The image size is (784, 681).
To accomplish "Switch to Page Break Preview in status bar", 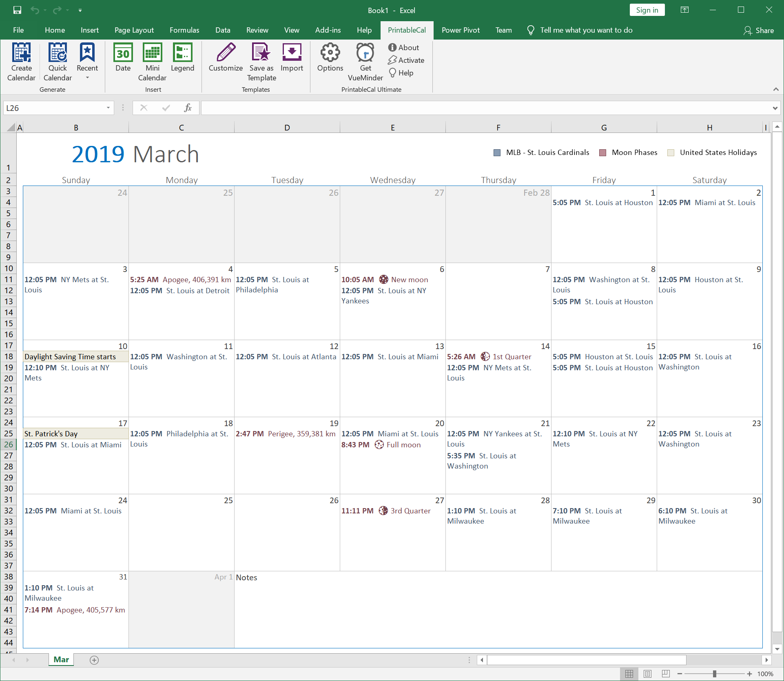I will coord(666,674).
